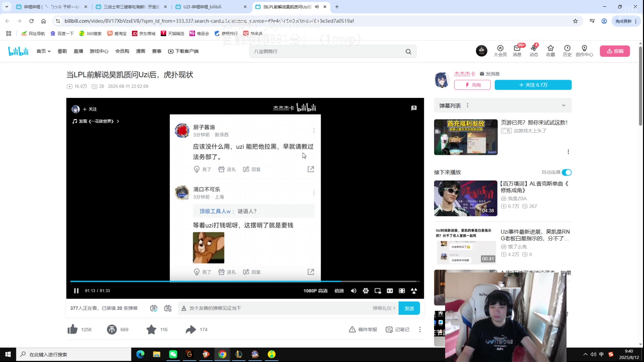Focus the bilibili search input field
The width and height of the screenshot is (644, 362).
tap(327, 52)
